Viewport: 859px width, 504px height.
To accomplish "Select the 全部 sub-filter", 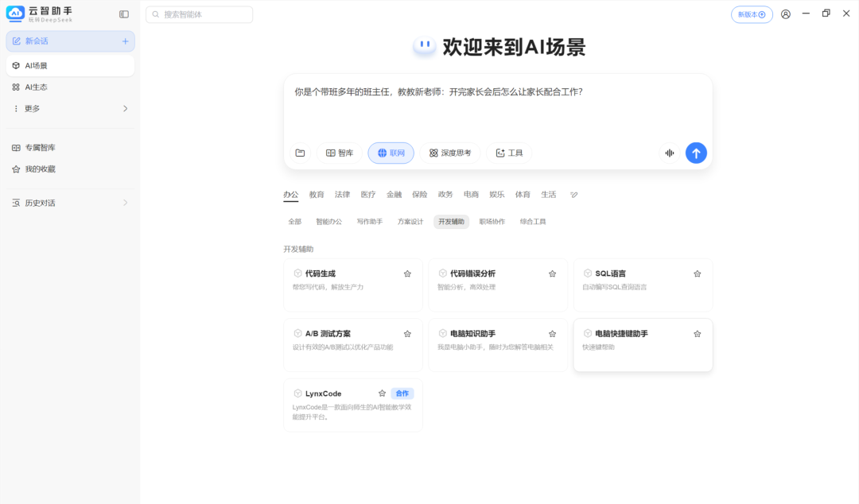I will 295,222.
